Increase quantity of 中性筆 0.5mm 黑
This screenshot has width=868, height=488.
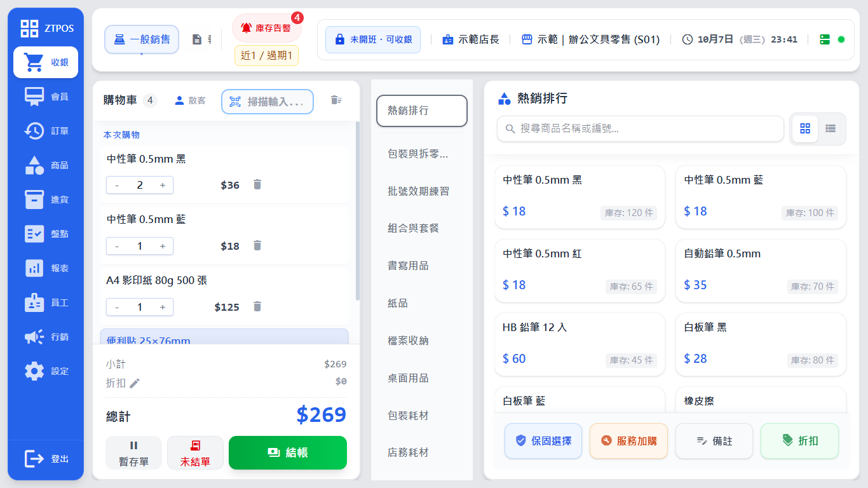click(163, 185)
